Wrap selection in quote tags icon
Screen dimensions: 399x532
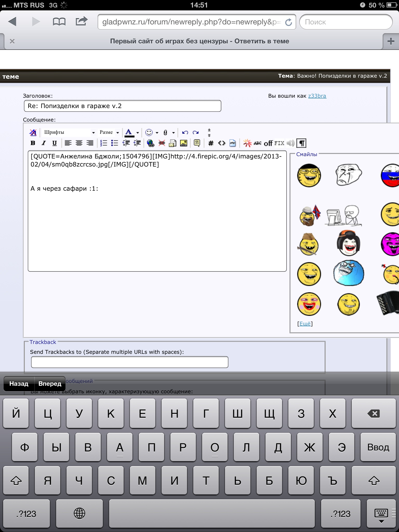197,143
